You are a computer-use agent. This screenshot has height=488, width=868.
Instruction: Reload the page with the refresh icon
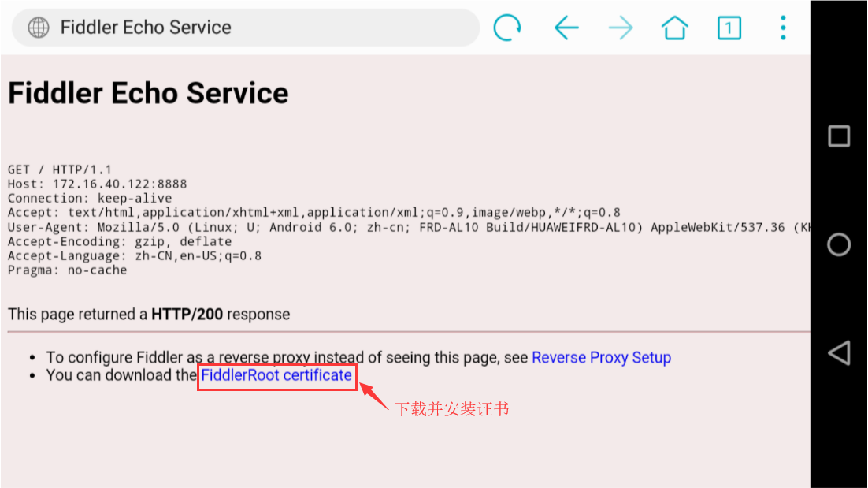(507, 27)
